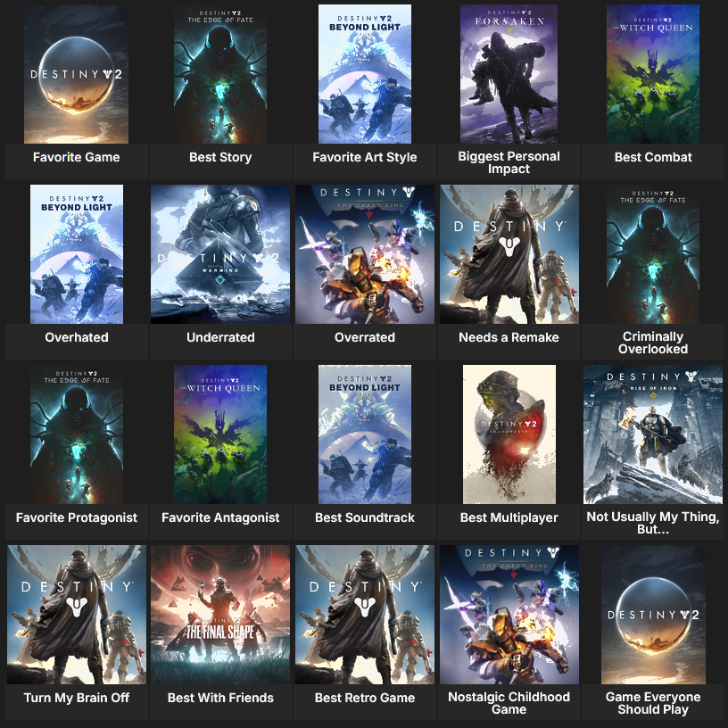
Task: Click the Best Combat label
Action: coord(653,157)
